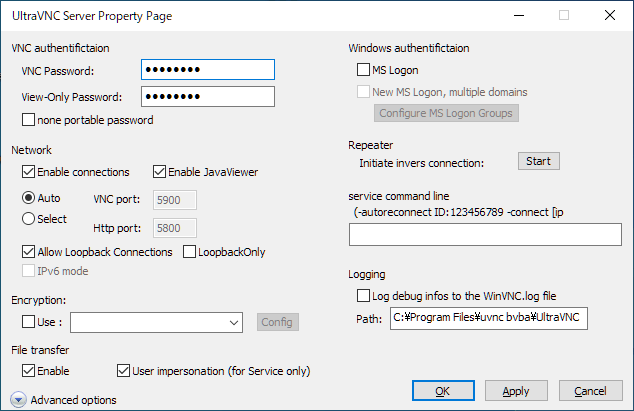Close the UltraVNC property window
Screen dimensions: 634x411
click(610, 15)
